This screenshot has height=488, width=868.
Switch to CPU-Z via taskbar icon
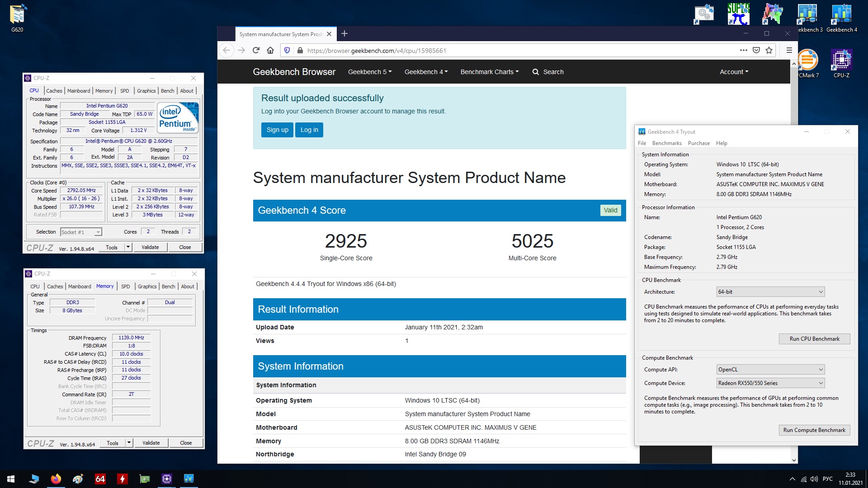166,479
